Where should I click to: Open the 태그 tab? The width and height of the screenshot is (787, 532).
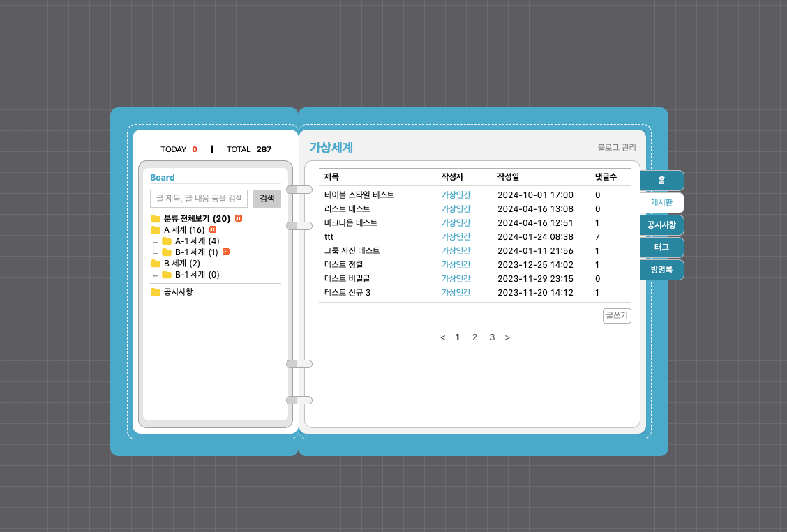pyautogui.click(x=661, y=248)
